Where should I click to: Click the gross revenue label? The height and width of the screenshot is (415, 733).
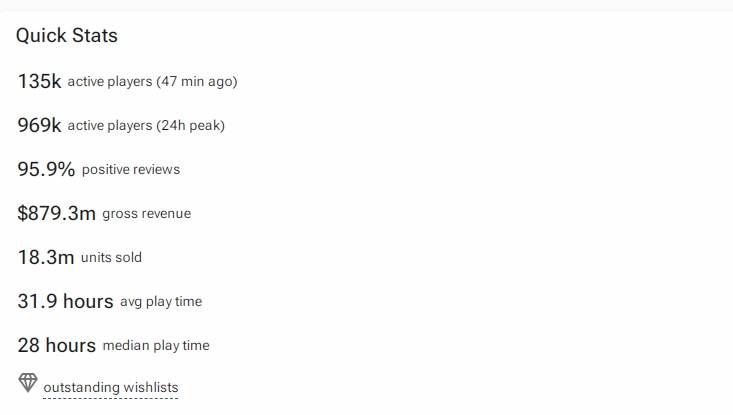147,214
